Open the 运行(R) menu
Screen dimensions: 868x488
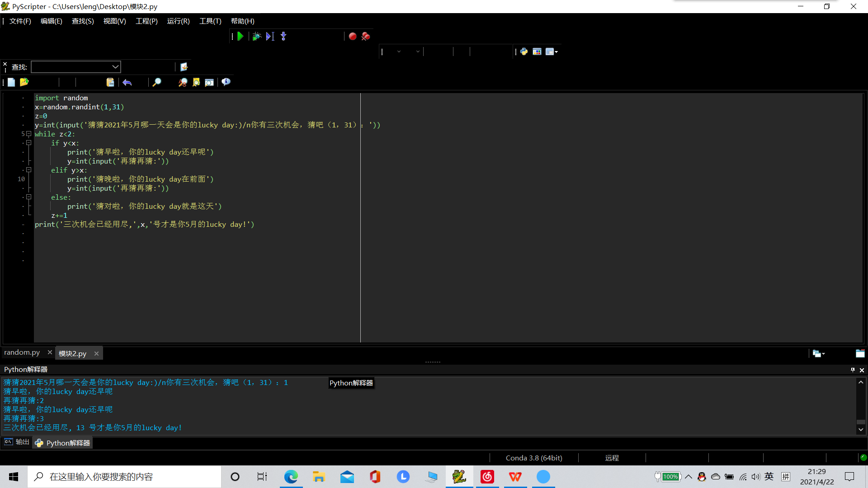pos(178,21)
